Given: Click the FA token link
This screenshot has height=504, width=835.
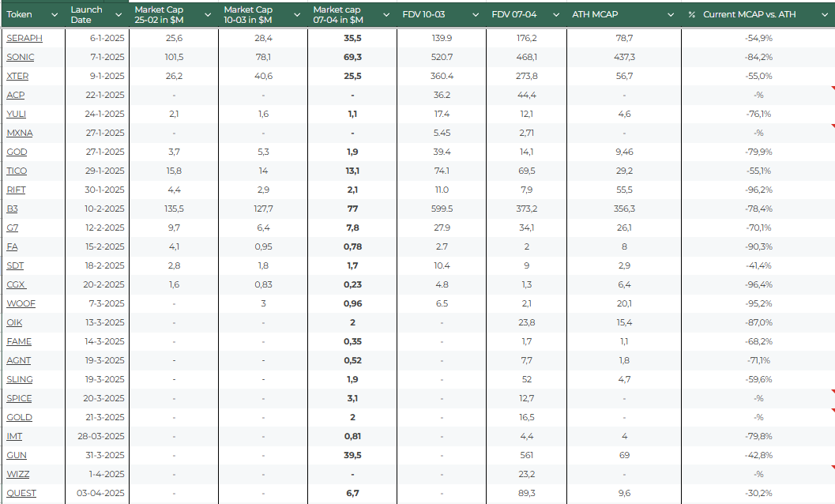Looking at the screenshot, I should pyautogui.click(x=12, y=246).
